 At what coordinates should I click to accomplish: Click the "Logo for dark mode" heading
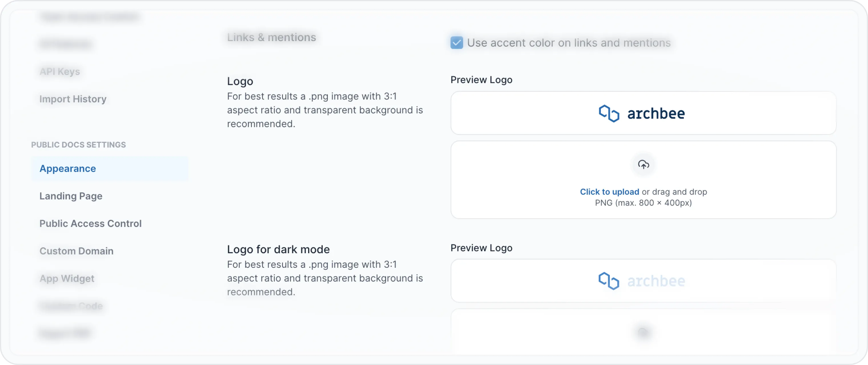(x=278, y=249)
